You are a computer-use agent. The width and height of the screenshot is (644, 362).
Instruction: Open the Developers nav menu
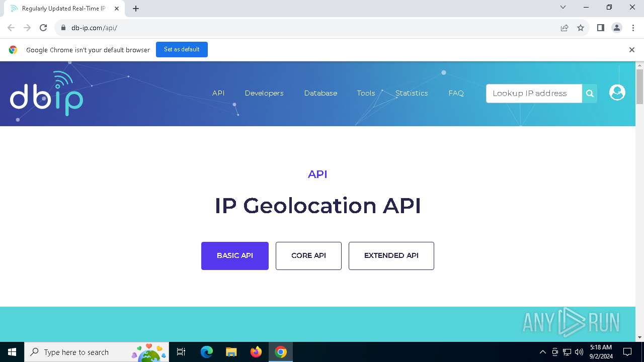tap(264, 93)
